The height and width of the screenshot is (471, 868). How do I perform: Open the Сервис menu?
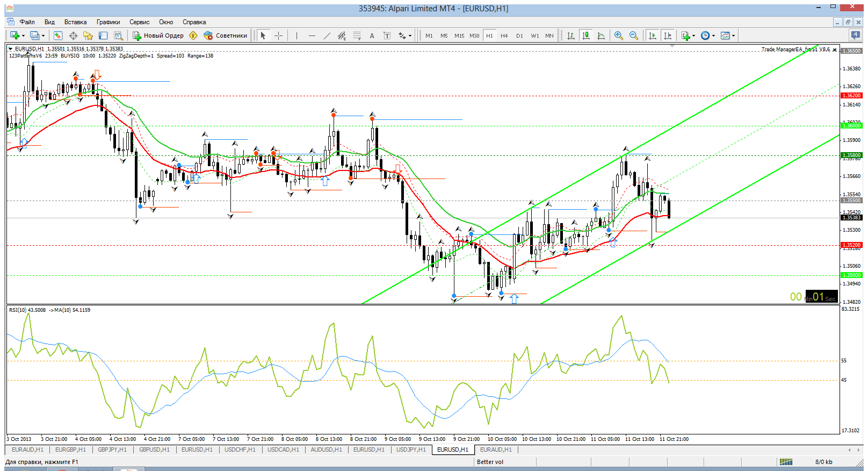[x=139, y=22]
